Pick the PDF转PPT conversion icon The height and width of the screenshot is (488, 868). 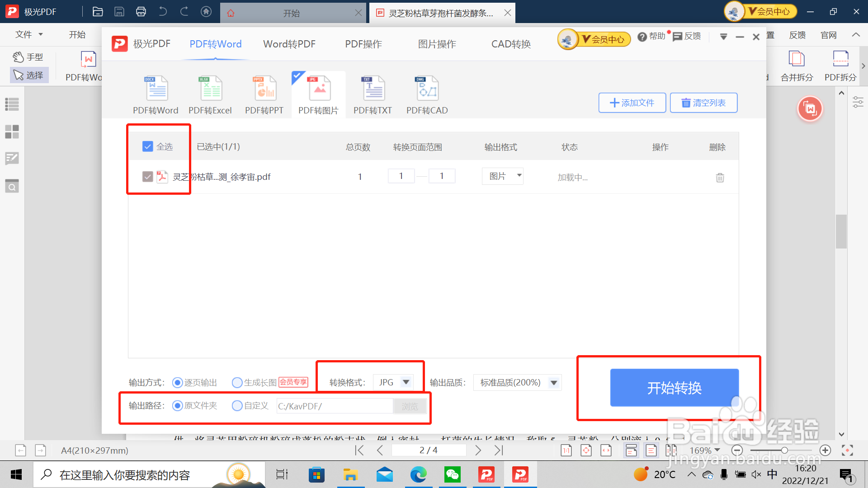(264, 95)
